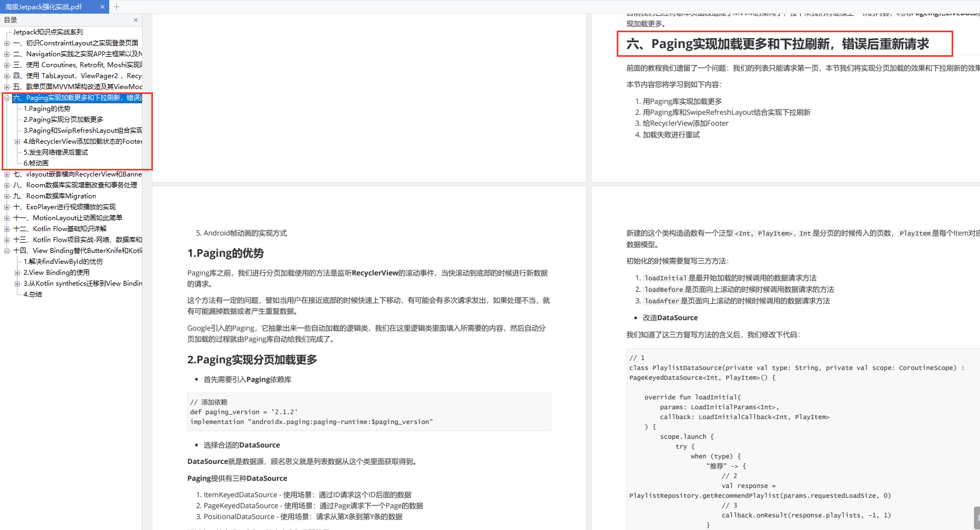Close the 目录 sidebar panel
980x530 pixels.
(x=135, y=20)
